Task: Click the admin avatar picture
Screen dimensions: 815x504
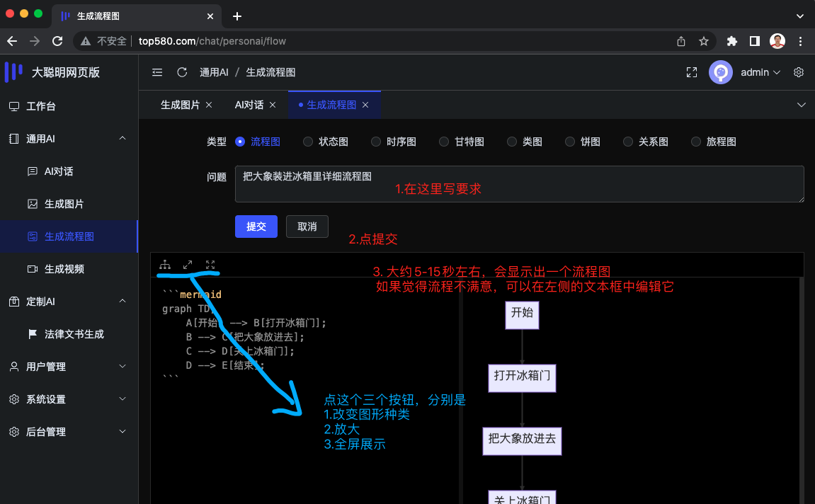Action: click(720, 71)
